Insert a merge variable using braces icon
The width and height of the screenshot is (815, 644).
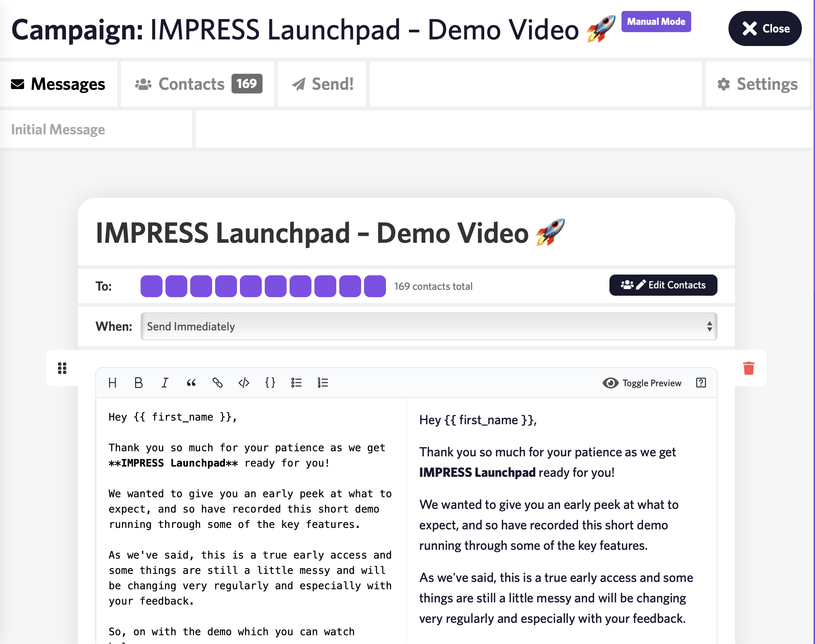(270, 383)
